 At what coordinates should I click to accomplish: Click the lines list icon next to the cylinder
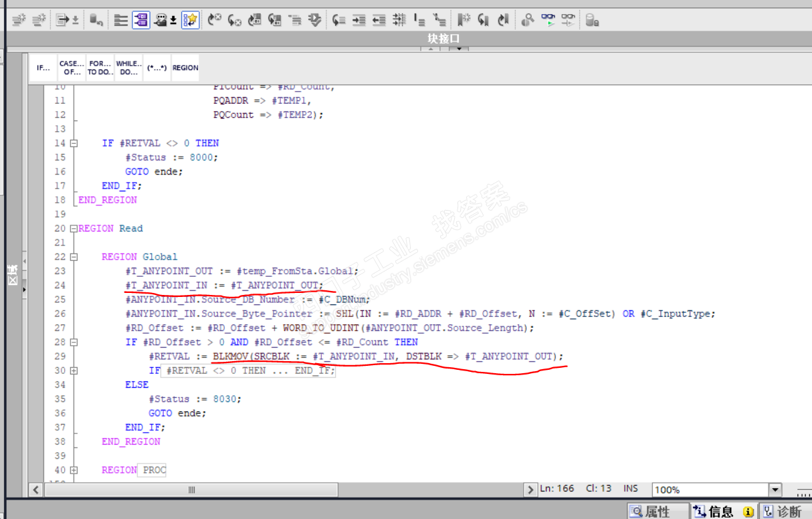[x=120, y=20]
